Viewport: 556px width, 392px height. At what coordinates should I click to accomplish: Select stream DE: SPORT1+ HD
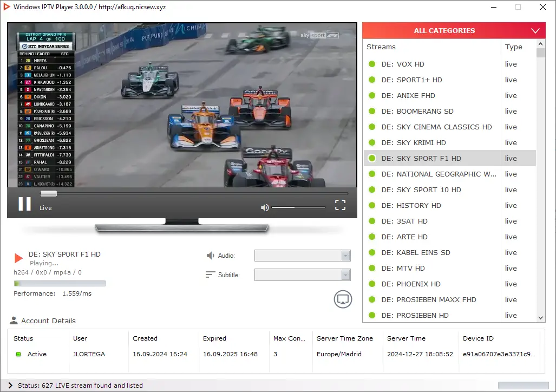tap(450, 80)
